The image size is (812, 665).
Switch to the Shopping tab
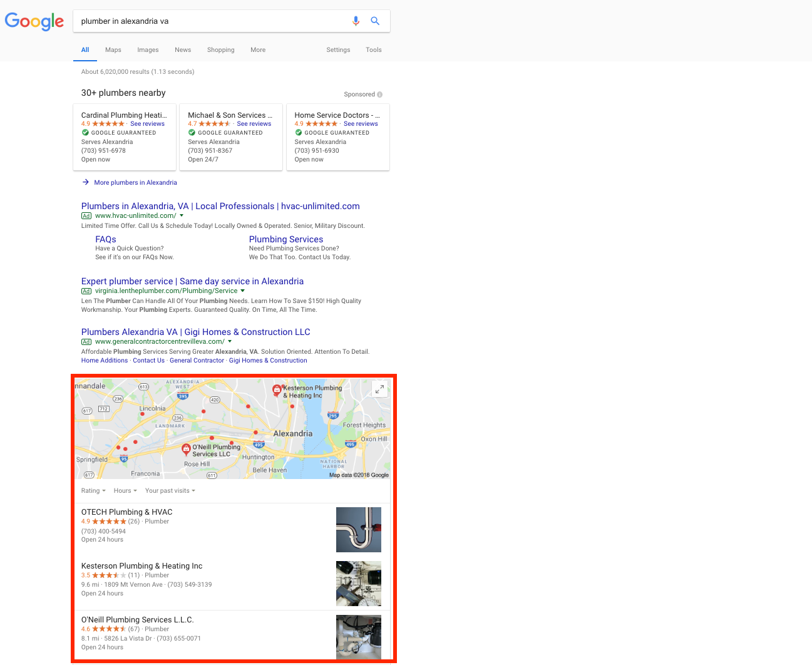coord(221,50)
